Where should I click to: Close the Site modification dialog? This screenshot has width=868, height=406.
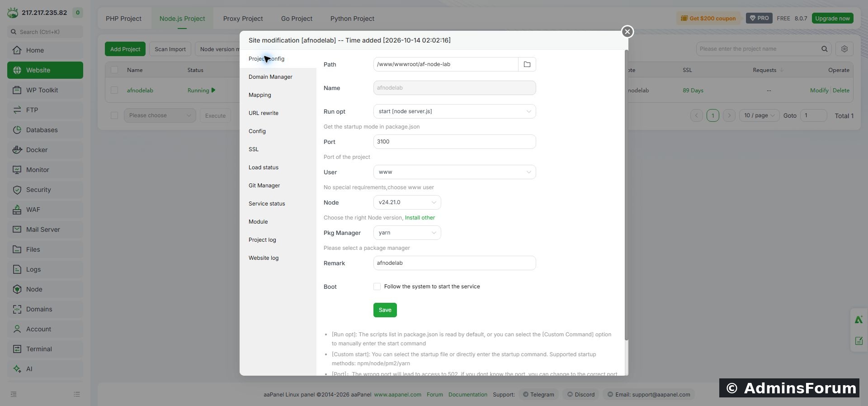point(627,32)
